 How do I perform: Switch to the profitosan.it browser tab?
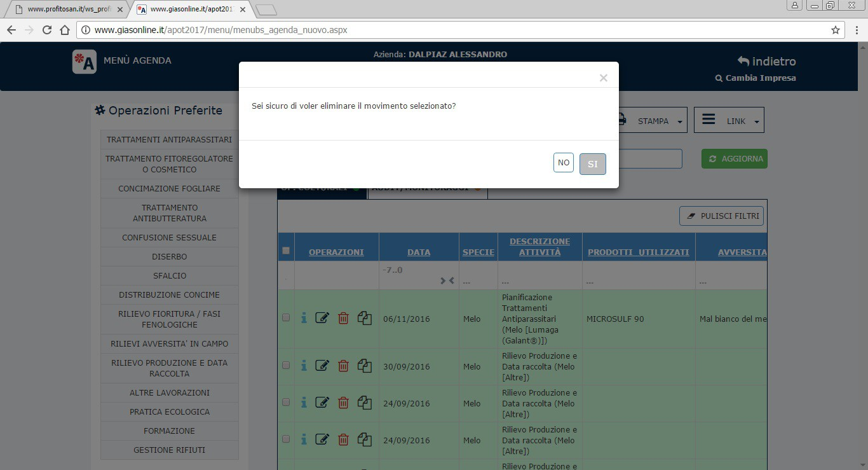point(66,10)
